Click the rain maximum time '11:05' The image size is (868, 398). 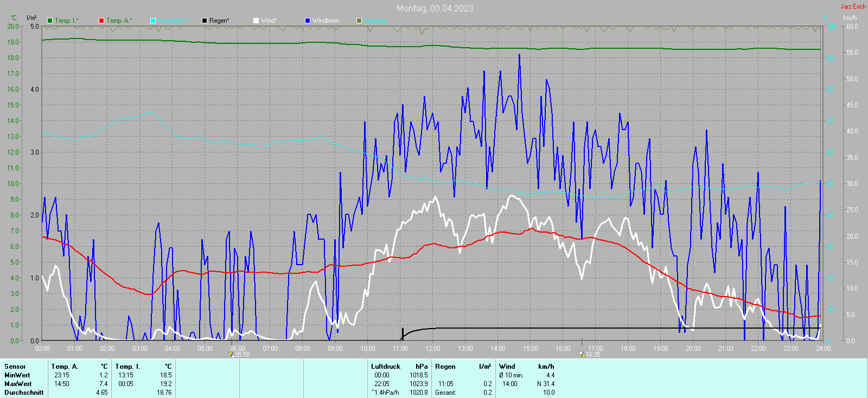point(446,384)
